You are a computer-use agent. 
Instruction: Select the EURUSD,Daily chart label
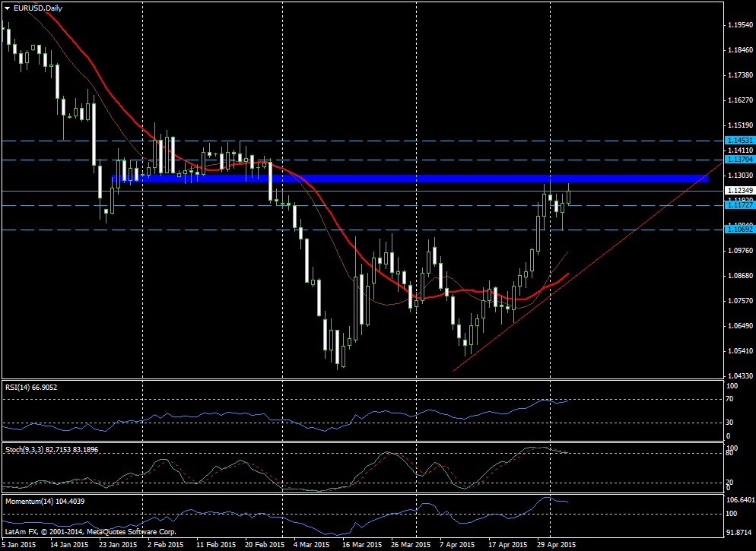coord(37,8)
